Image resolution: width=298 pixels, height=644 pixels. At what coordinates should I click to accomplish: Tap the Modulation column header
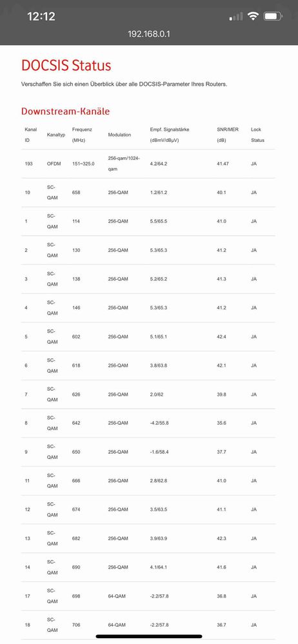tap(119, 135)
